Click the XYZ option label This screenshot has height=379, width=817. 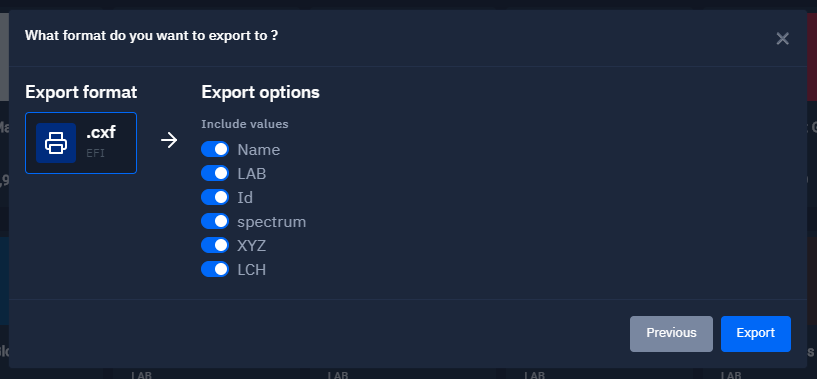[x=252, y=246]
